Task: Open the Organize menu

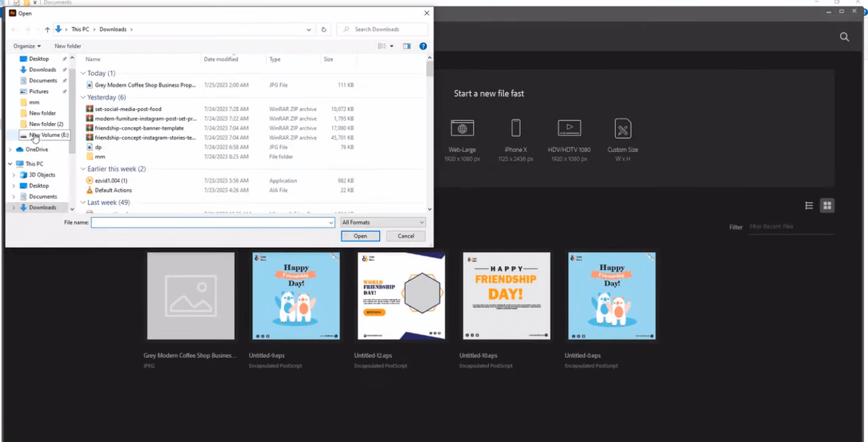Action: point(27,46)
